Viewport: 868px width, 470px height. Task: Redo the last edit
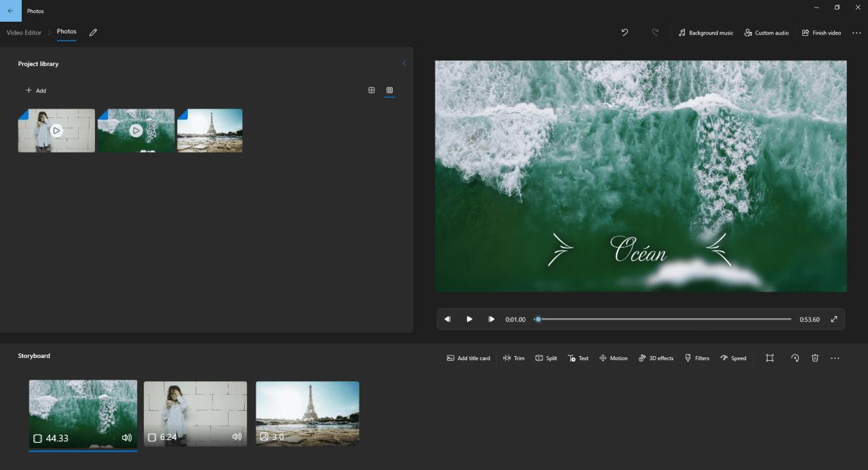point(655,33)
